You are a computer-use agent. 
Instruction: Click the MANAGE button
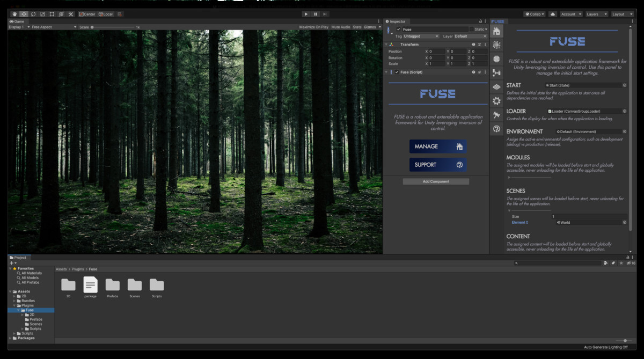438,146
